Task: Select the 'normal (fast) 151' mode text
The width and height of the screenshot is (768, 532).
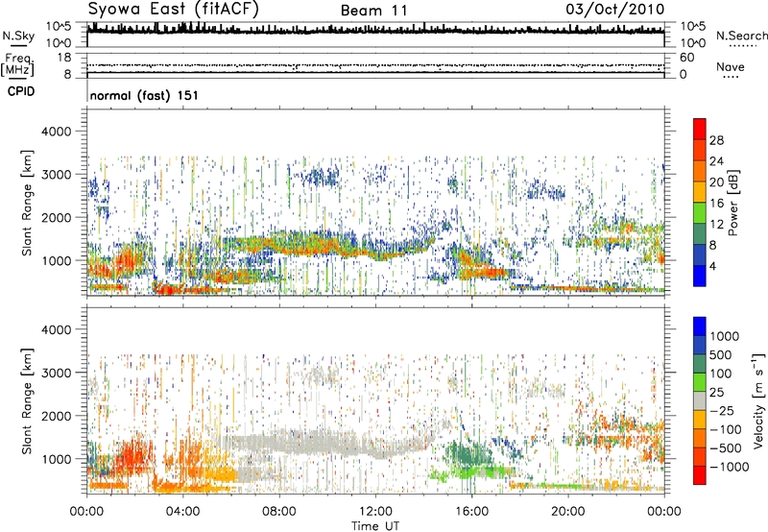Action: click(145, 95)
